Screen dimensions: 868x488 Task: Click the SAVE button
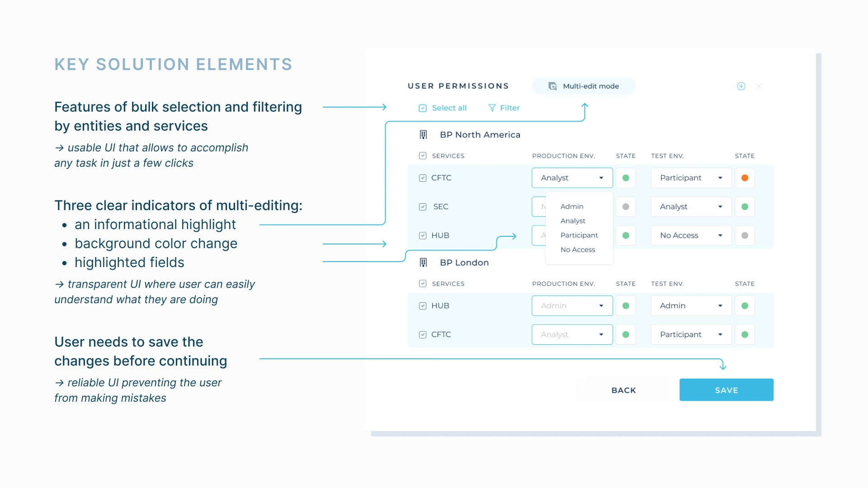click(x=726, y=389)
